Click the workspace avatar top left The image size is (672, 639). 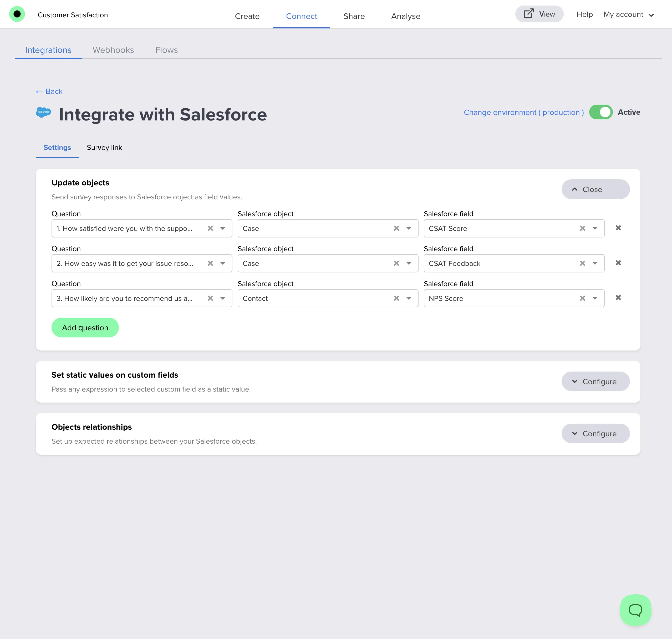click(x=17, y=14)
